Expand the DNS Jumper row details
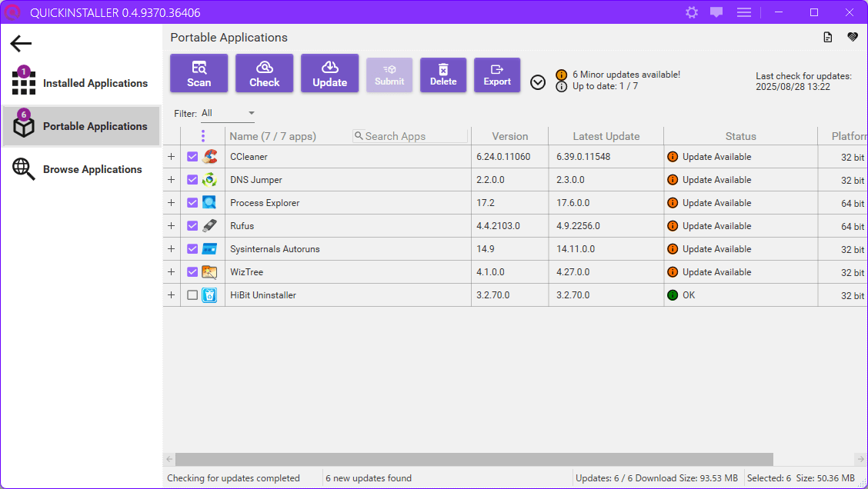This screenshot has height=489, width=868. coord(172,180)
